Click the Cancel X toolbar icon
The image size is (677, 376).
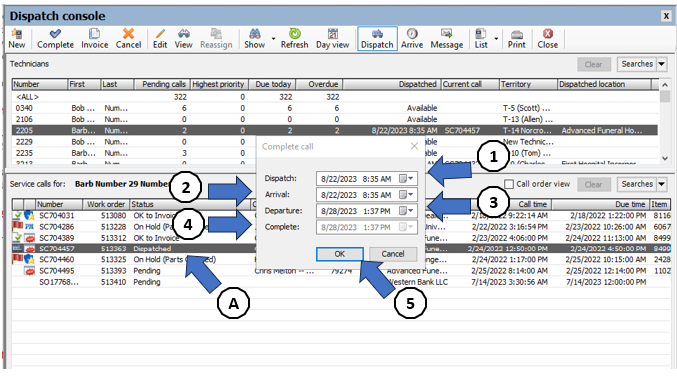(x=128, y=34)
